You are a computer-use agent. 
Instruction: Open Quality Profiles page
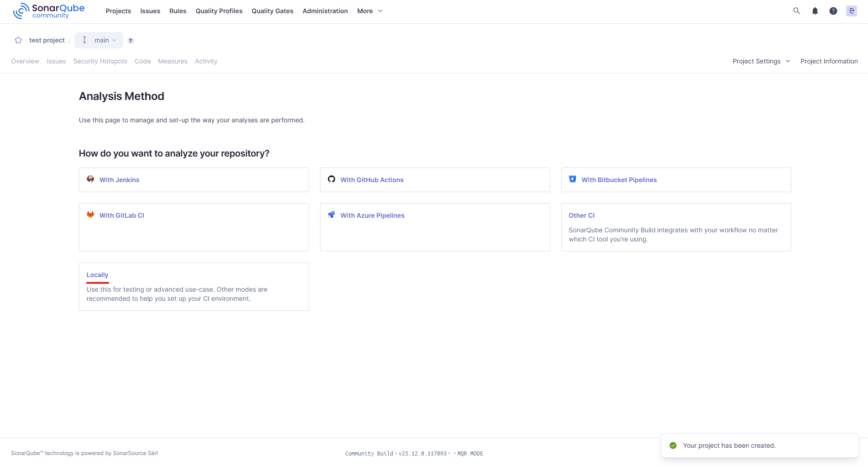pyautogui.click(x=219, y=11)
